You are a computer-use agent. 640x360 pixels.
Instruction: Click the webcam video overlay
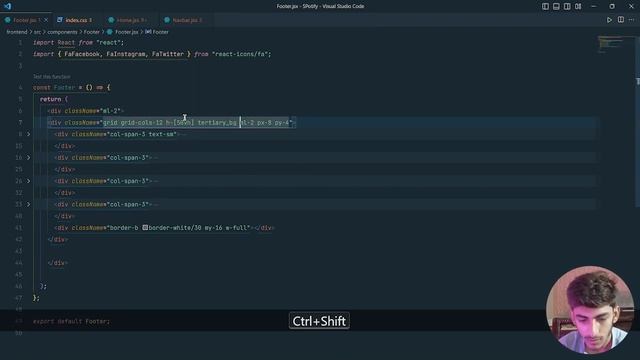(x=590, y=310)
